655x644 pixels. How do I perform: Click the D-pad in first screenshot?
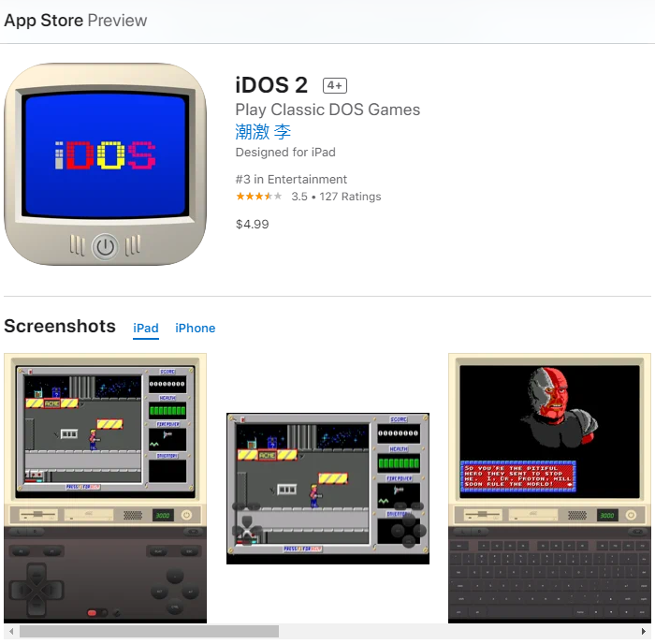click(x=36, y=590)
